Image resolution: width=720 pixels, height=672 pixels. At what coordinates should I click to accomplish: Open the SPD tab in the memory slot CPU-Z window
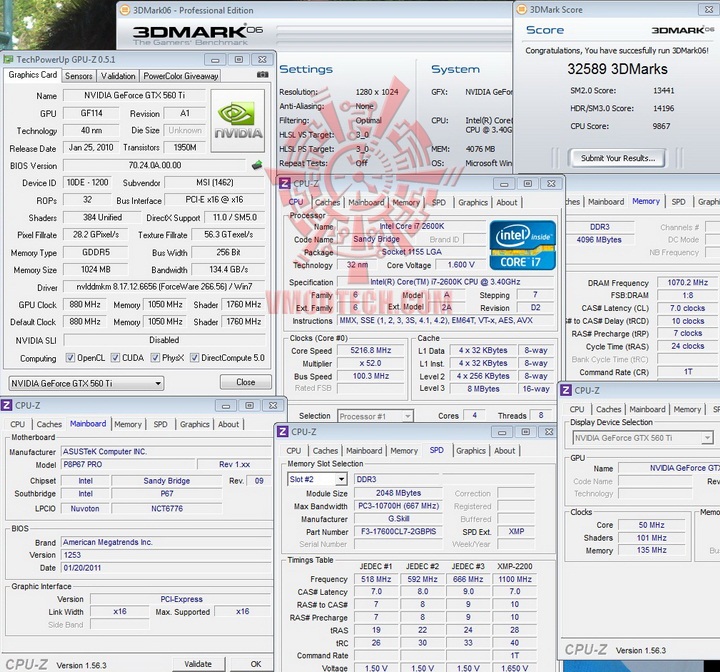pos(437,450)
